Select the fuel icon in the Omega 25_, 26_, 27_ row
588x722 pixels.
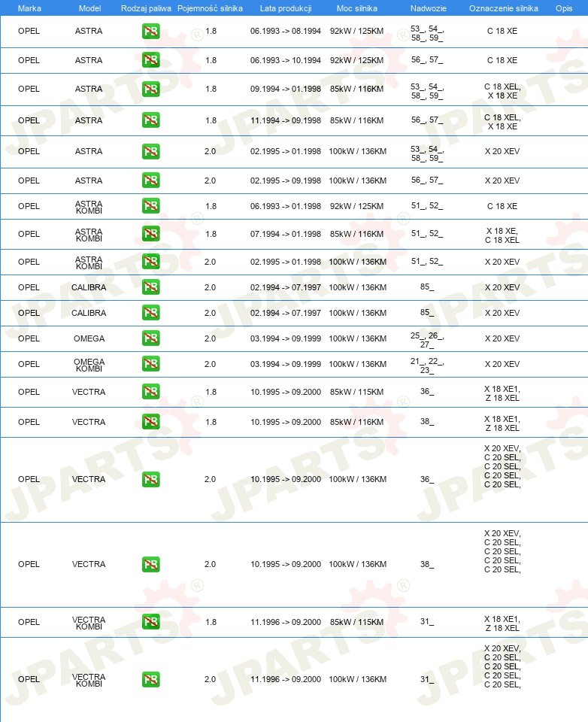150,338
